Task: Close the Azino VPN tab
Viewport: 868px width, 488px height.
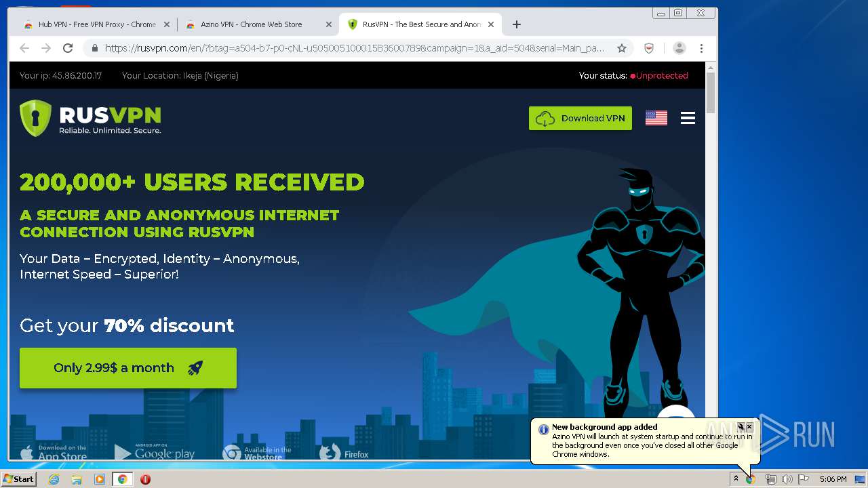Action: [x=329, y=24]
